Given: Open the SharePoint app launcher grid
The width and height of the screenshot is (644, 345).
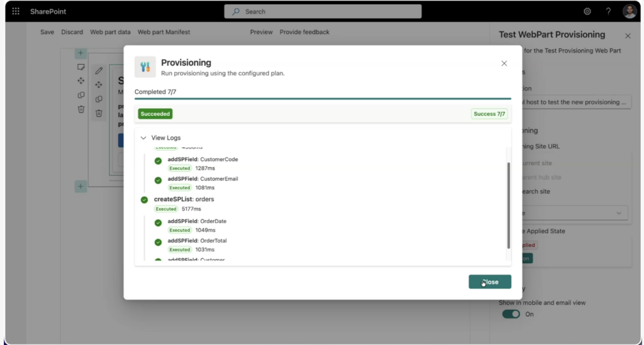Looking at the screenshot, I should click(x=16, y=11).
